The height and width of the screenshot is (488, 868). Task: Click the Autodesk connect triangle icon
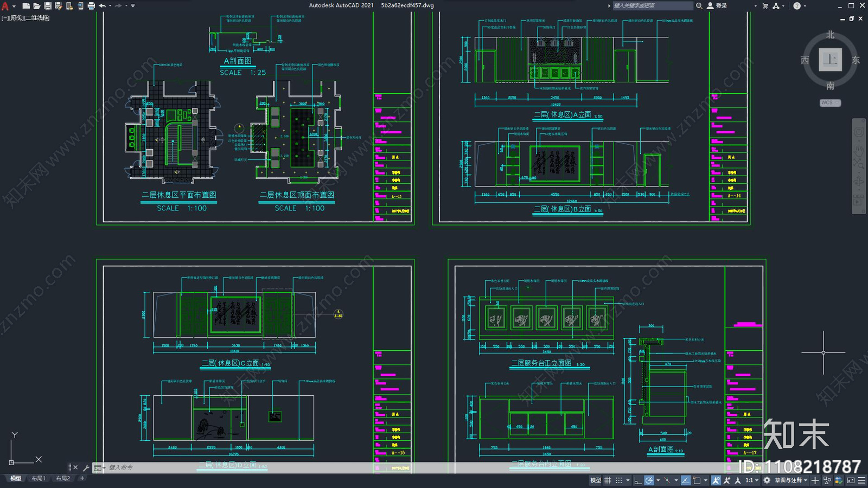776,6
